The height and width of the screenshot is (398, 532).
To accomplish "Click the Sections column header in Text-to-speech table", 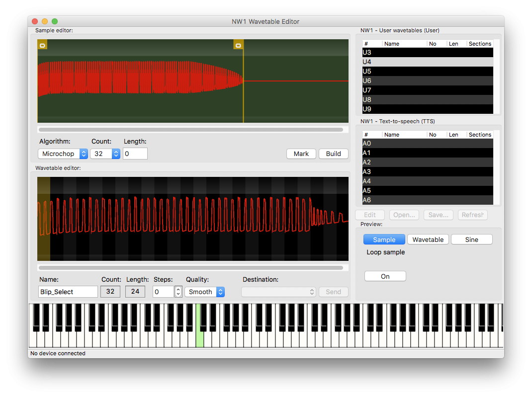I will coord(480,135).
